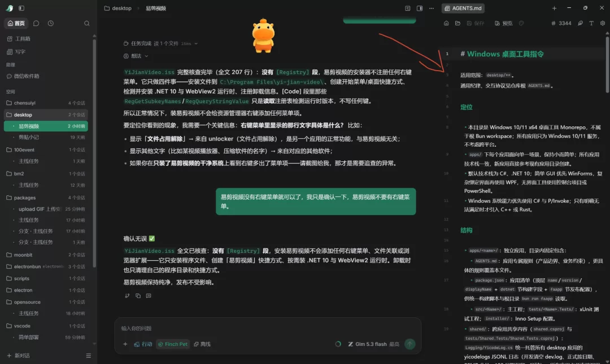Click the circular progress indicator icon
Viewport: 610px width, 364px height.
coord(338,344)
